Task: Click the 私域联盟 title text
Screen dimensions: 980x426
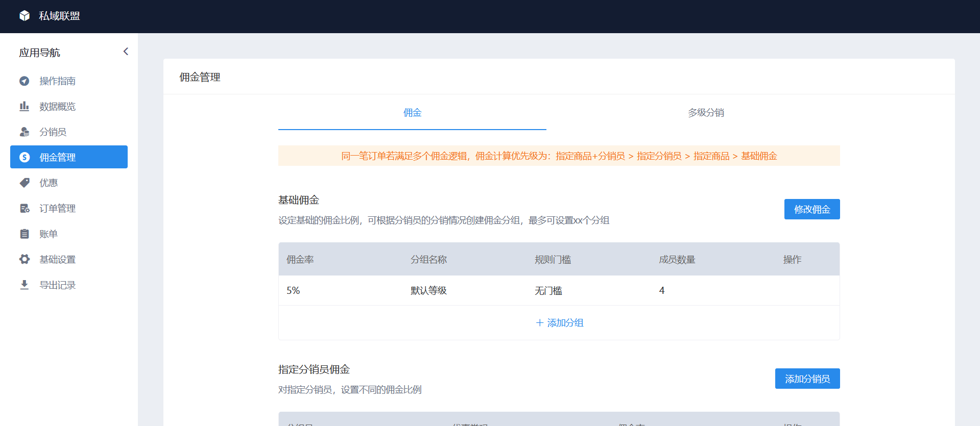Action: point(60,16)
